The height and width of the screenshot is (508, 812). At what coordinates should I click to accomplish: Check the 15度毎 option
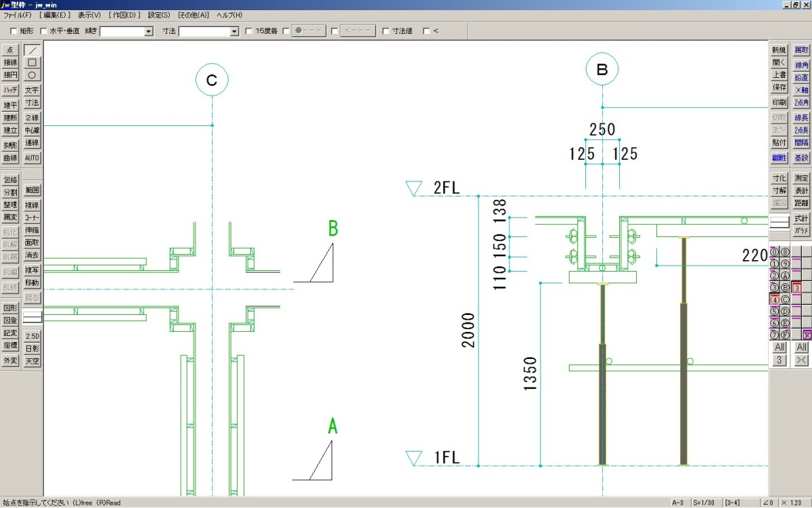pos(249,31)
